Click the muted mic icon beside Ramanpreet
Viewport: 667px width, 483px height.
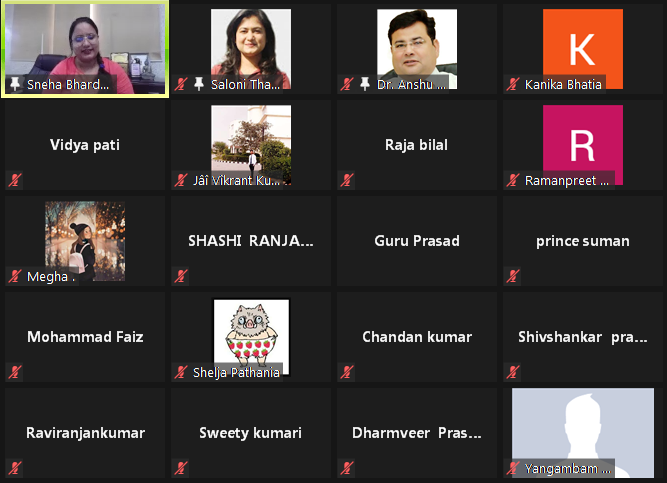click(513, 180)
